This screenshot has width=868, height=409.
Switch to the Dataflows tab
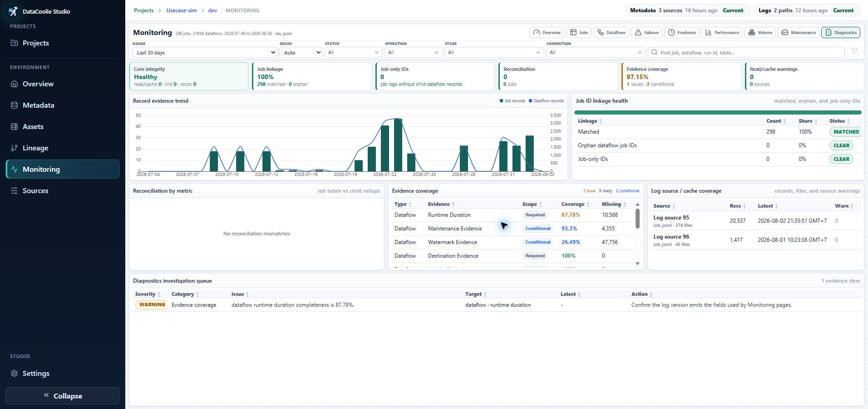tap(611, 32)
